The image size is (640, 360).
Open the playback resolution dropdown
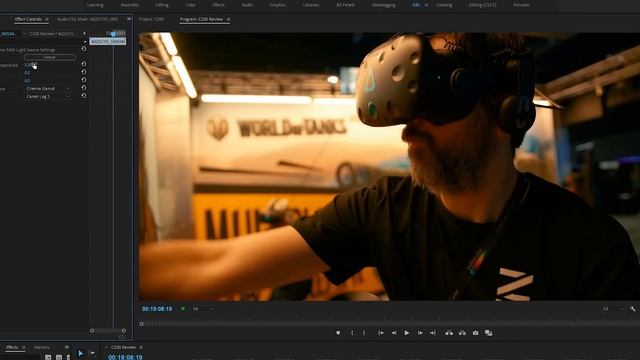pyautogui.click(x=613, y=309)
